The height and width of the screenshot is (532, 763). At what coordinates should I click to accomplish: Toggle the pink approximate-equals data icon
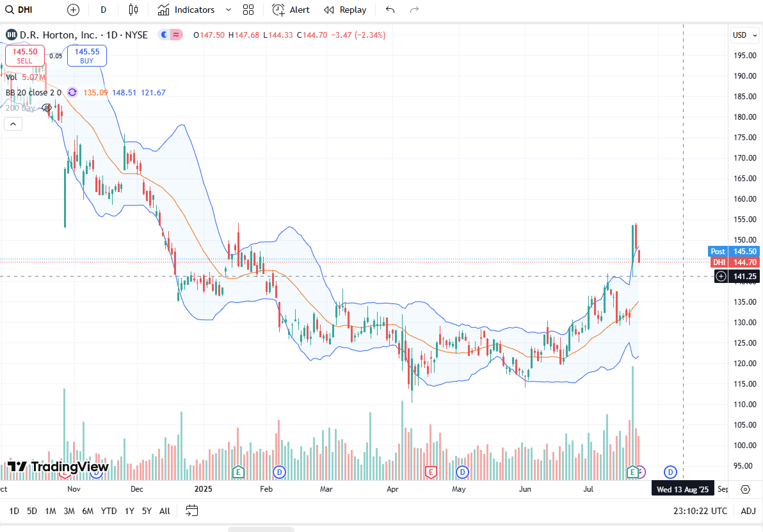click(x=176, y=35)
